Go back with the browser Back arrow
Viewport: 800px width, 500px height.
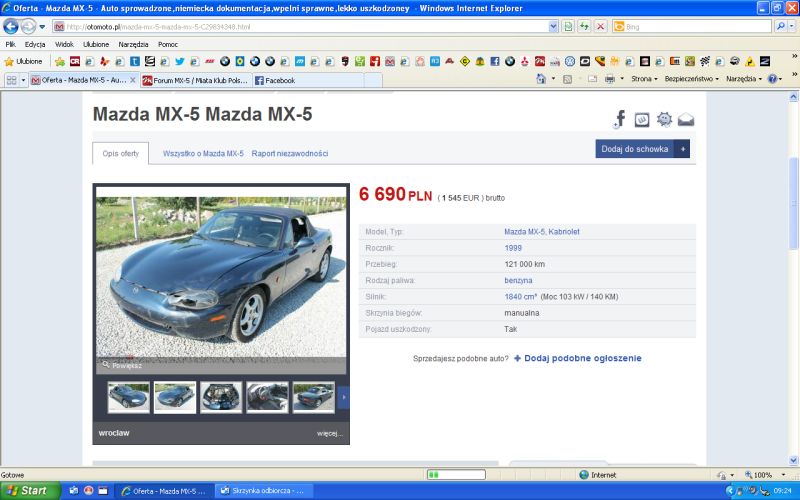pyautogui.click(x=10, y=26)
